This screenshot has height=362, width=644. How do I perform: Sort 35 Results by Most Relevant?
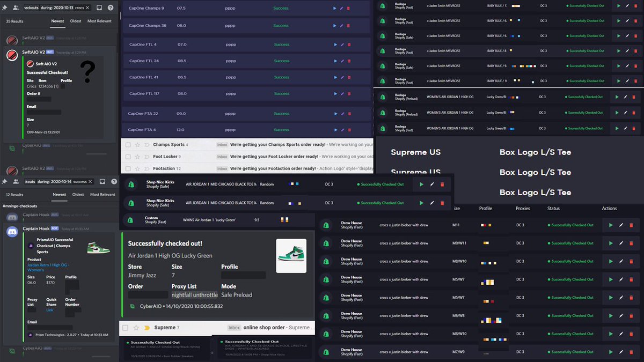coord(100,21)
